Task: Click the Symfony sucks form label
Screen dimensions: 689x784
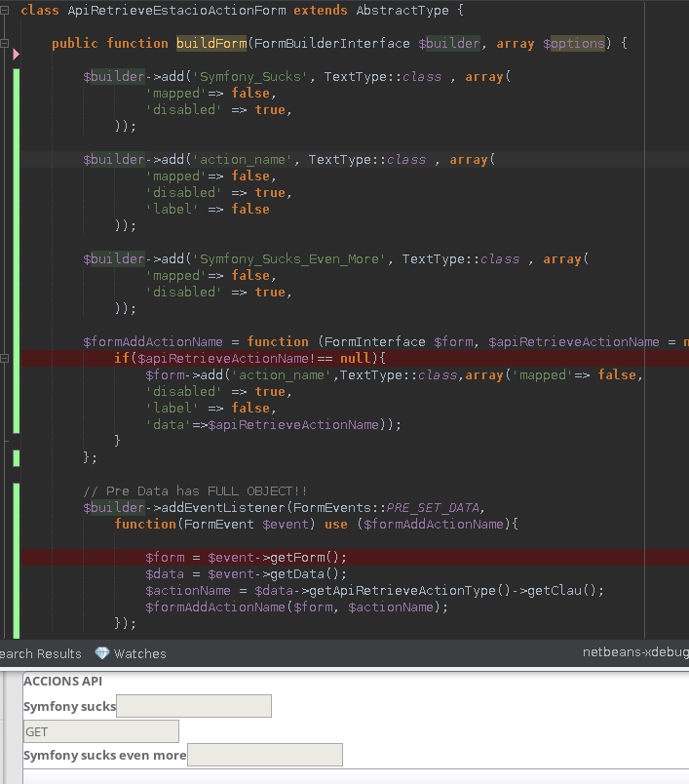Action: pos(69,706)
